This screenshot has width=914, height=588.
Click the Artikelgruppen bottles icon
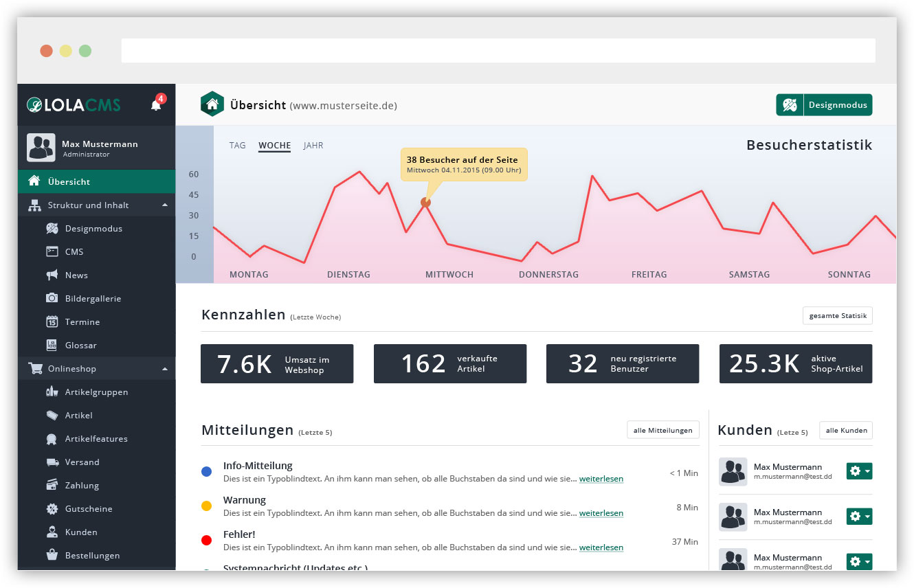click(x=52, y=392)
